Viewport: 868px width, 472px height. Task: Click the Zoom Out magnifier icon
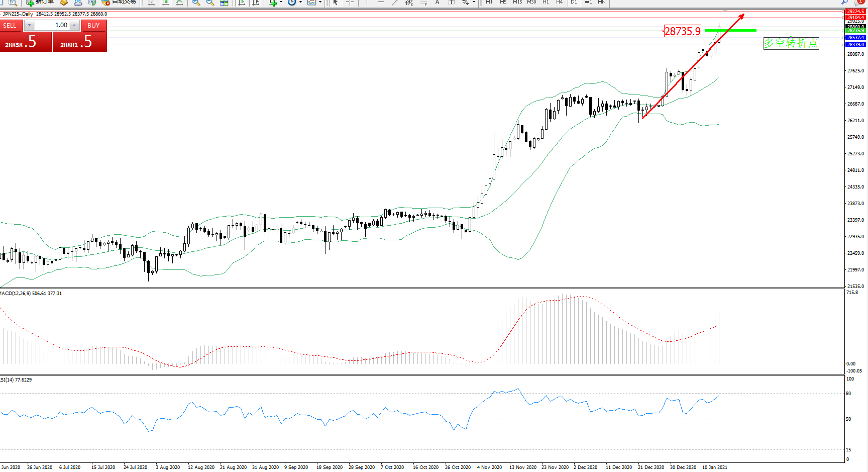209,3
